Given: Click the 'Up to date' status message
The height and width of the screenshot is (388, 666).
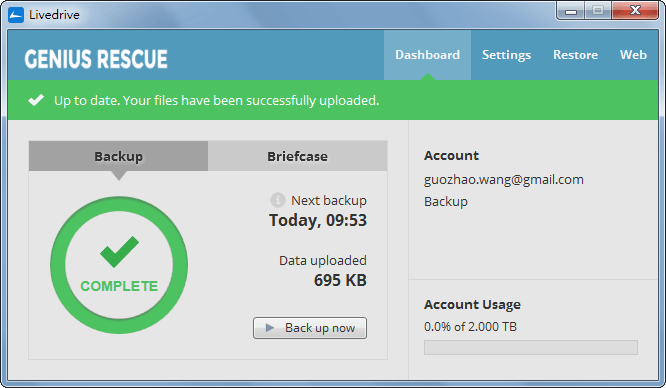Looking at the screenshot, I should (217, 100).
